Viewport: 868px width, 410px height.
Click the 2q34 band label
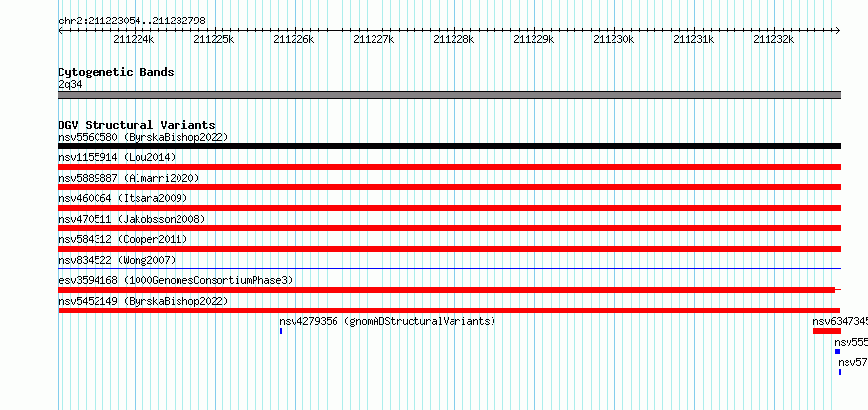(x=70, y=85)
